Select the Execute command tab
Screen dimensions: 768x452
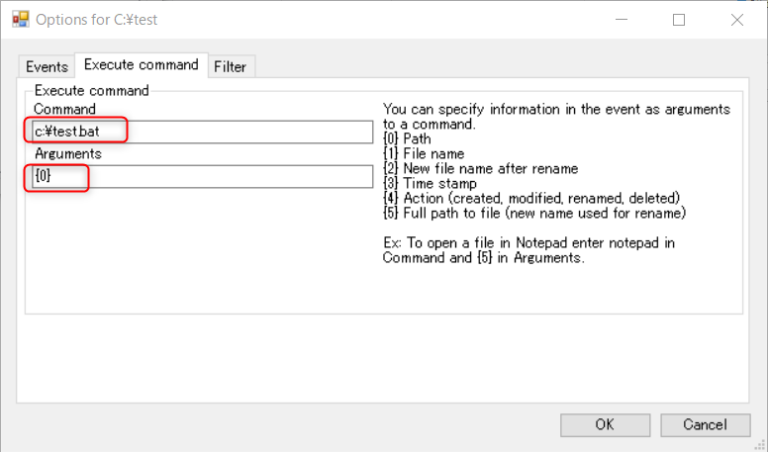(x=141, y=65)
